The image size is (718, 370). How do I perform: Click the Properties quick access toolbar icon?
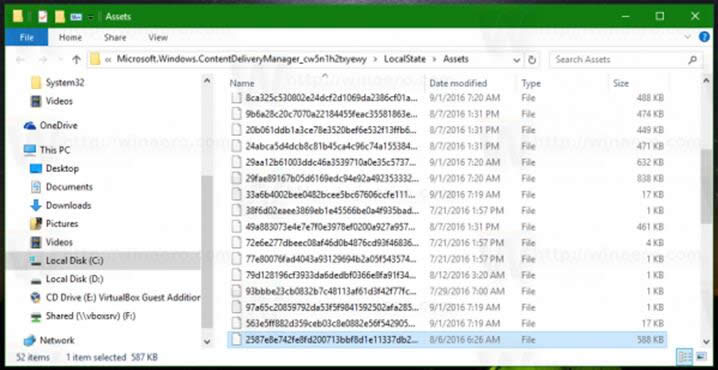(x=43, y=16)
